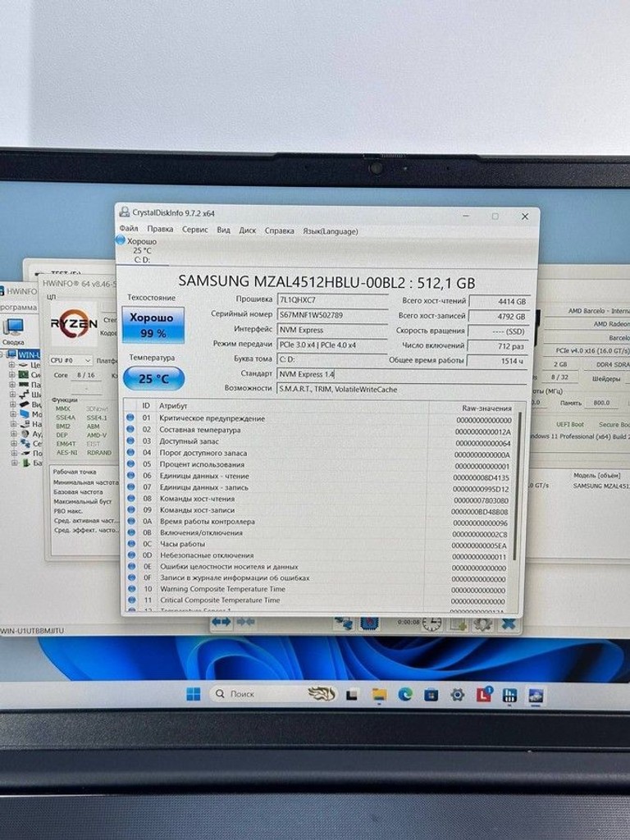
Task: Click the Стандарт field NVM Express 1.4
Action: (x=402, y=374)
